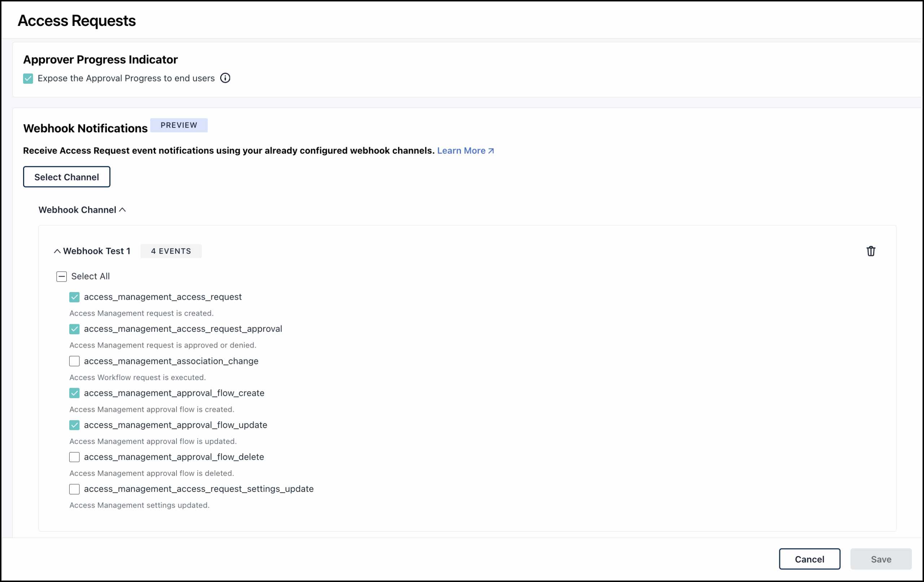
Task: Cancel the changes
Action: (x=809, y=559)
